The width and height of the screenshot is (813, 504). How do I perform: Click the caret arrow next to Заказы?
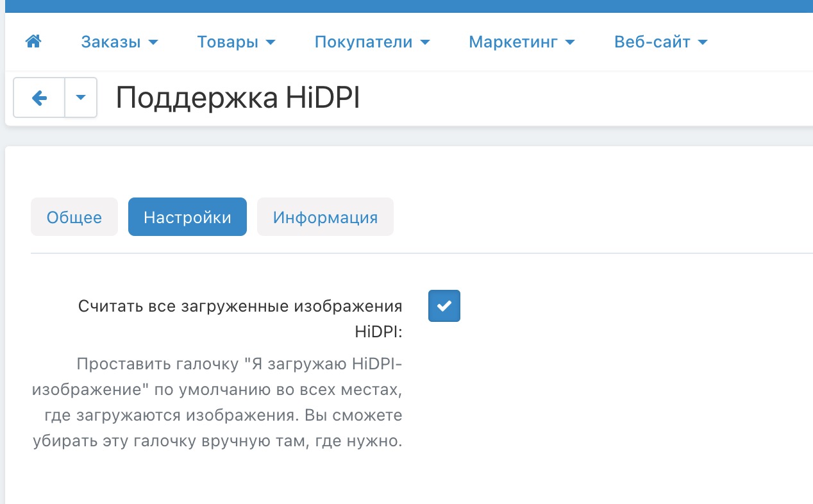click(153, 43)
